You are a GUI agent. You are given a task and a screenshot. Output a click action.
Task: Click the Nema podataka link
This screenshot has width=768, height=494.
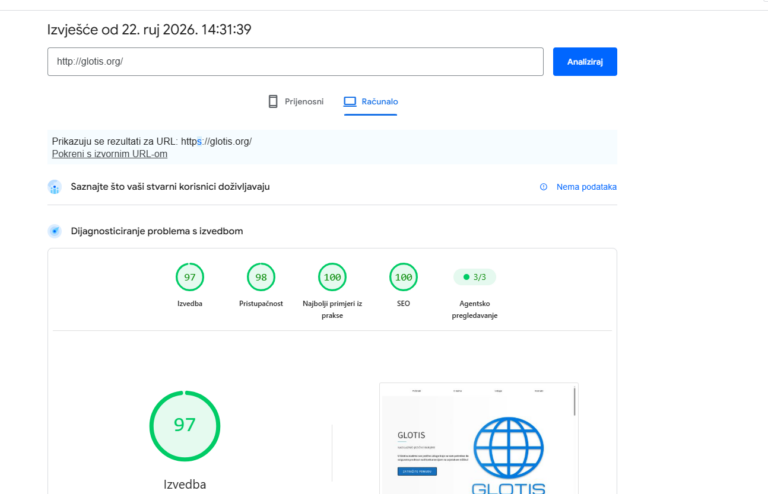(x=586, y=187)
